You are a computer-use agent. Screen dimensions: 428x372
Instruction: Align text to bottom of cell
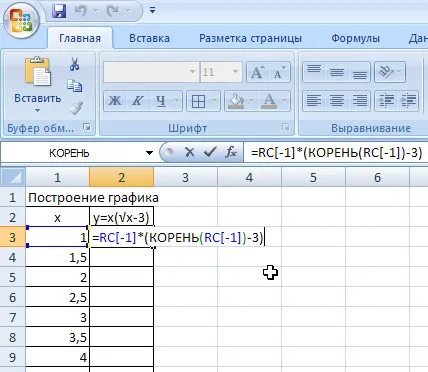(x=360, y=71)
